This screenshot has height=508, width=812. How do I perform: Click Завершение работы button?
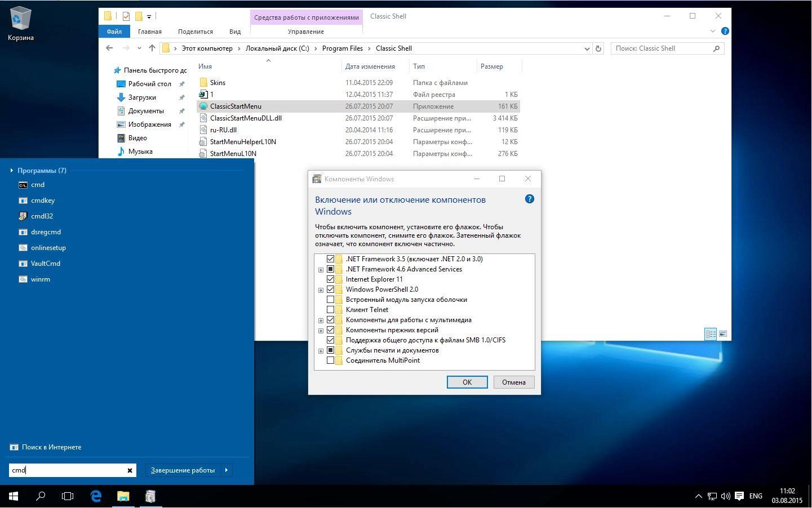183,470
